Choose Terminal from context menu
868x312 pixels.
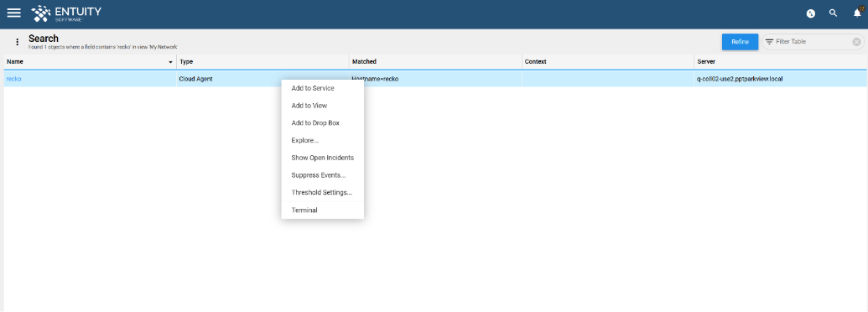tap(323, 211)
